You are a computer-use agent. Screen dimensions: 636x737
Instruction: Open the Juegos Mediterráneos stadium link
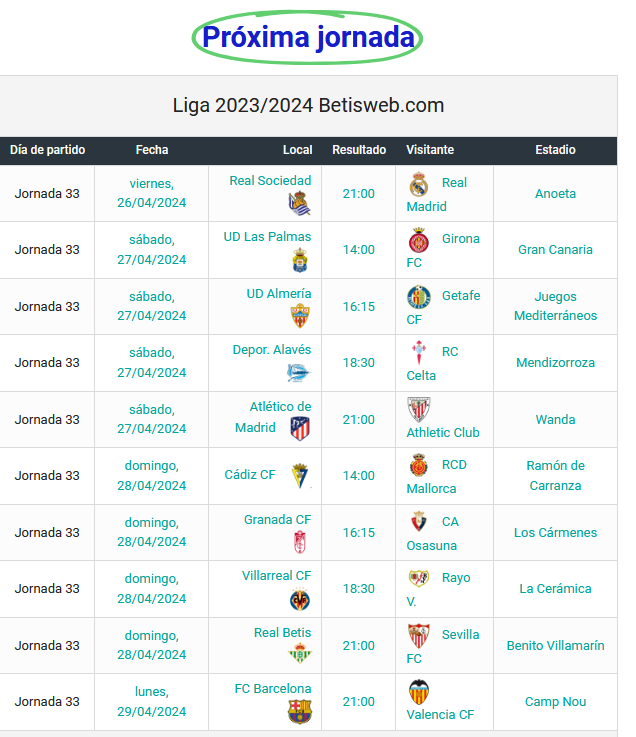[555, 306]
